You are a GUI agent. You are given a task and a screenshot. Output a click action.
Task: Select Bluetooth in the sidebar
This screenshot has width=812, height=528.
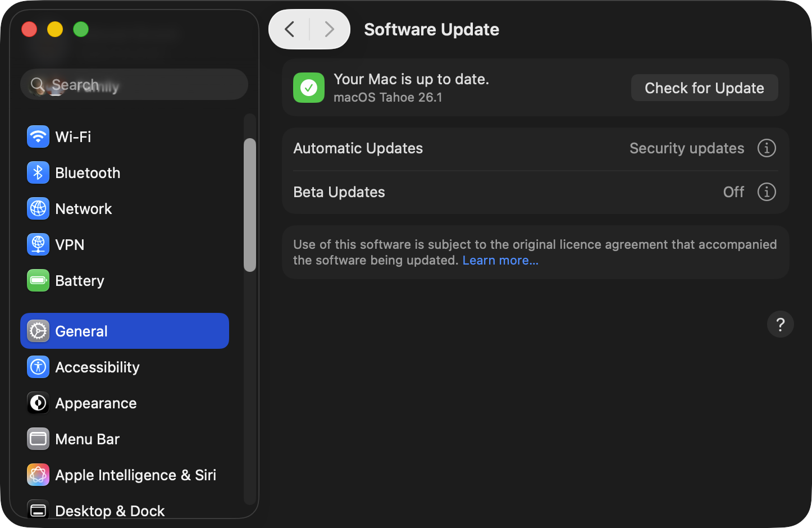pos(88,172)
